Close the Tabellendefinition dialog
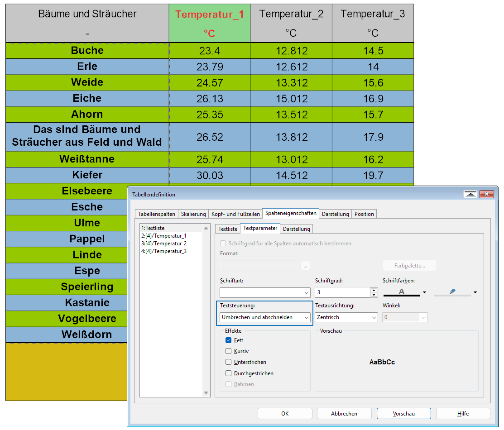Viewport: 504px width, 430px height. [486, 194]
